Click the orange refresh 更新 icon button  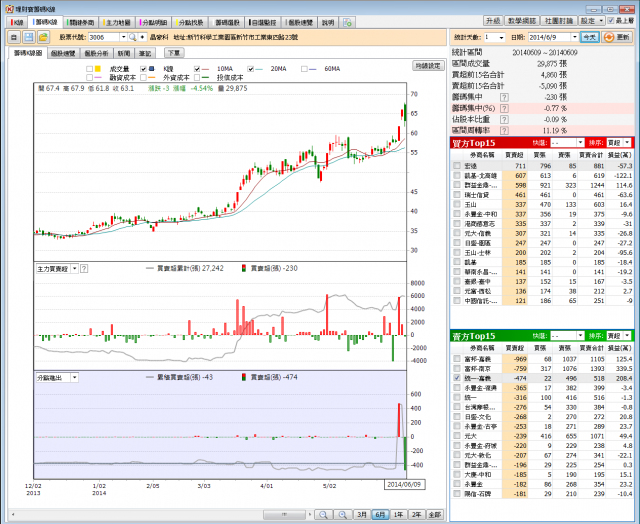point(617,37)
